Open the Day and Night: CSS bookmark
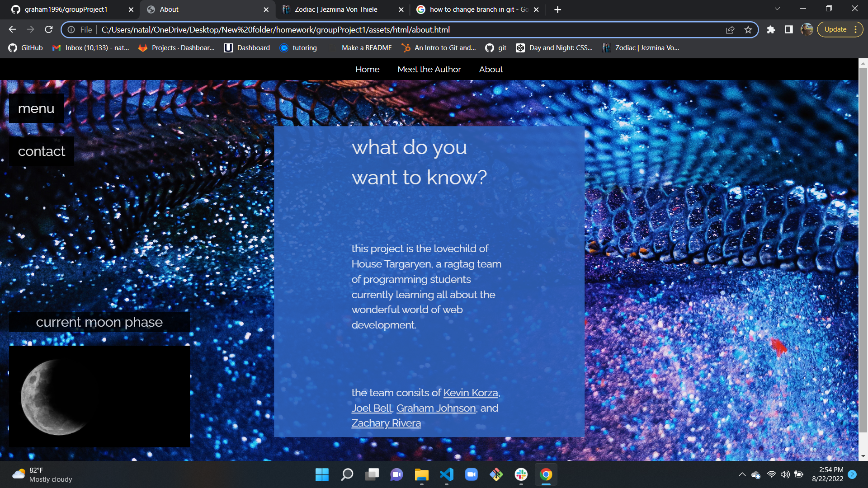 [554, 48]
